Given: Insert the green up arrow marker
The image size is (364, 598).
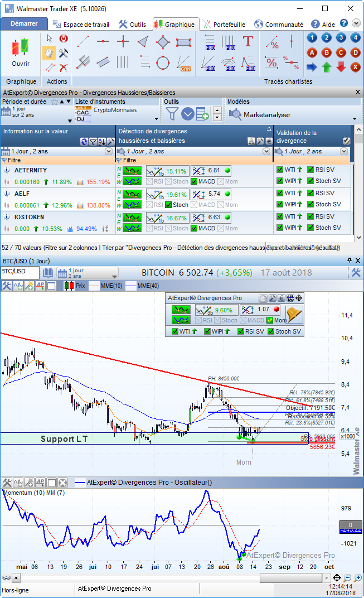Looking at the screenshot, I should click(327, 67).
